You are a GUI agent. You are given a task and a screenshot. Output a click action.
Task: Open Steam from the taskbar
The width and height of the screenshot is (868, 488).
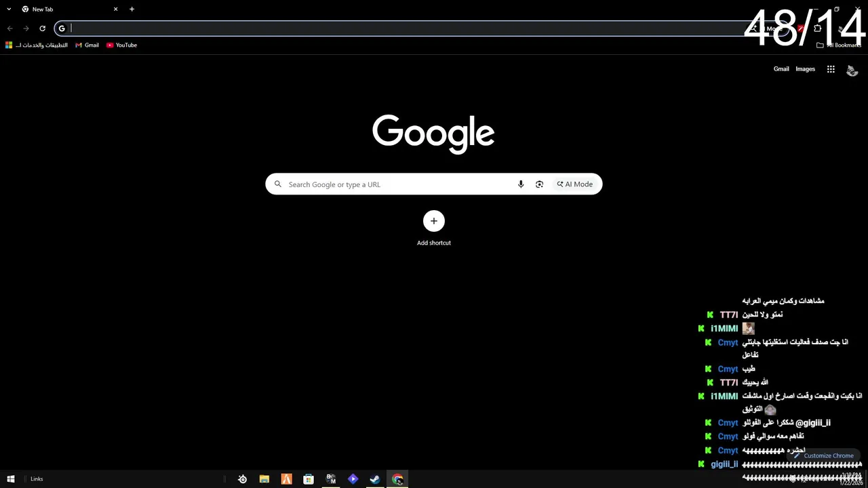click(375, 479)
